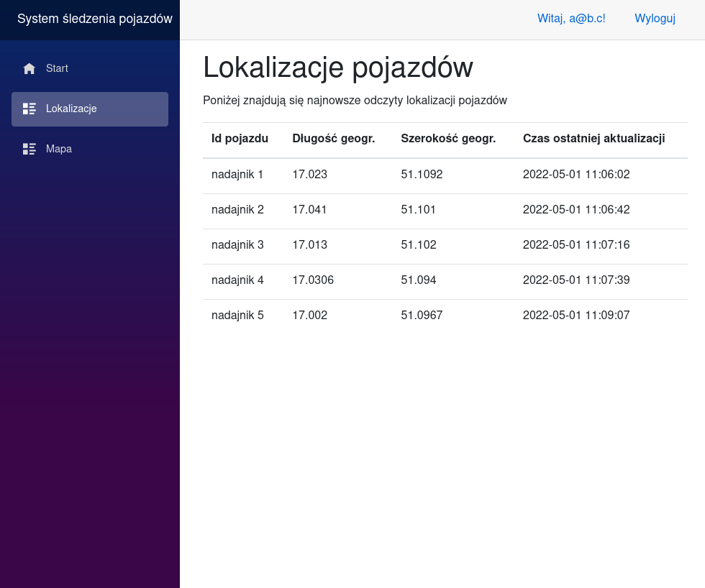Viewport: 705px width, 588px height.
Task: Open the Start menu item
Action: pos(57,69)
